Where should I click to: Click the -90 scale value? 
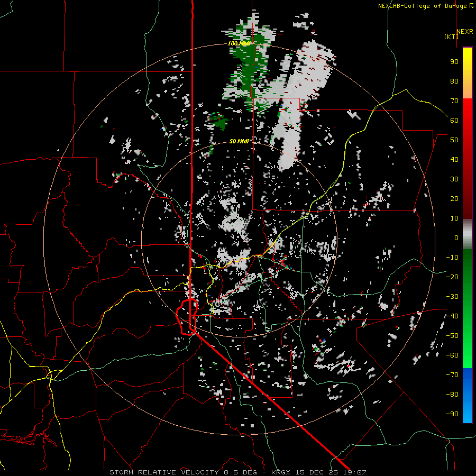[452, 414]
